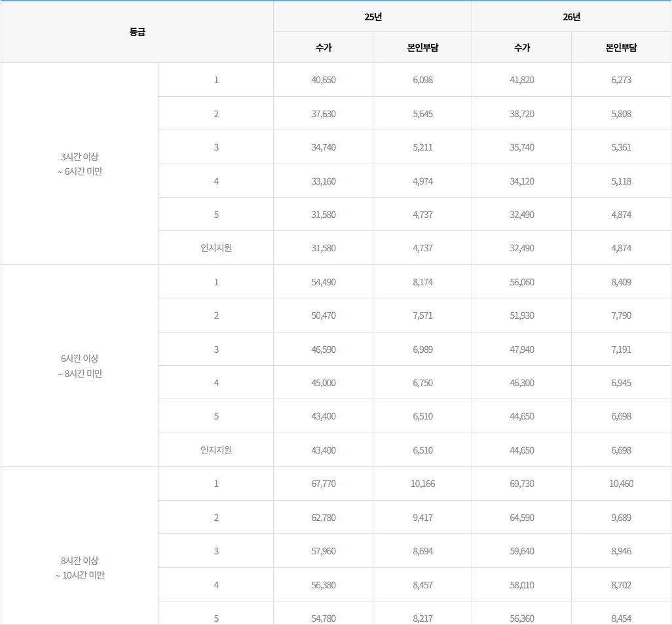Screen dimensions: 672x625
Task: Click the 6시간 이상 ~ 8시간 미만 row label
Action: pos(79,366)
